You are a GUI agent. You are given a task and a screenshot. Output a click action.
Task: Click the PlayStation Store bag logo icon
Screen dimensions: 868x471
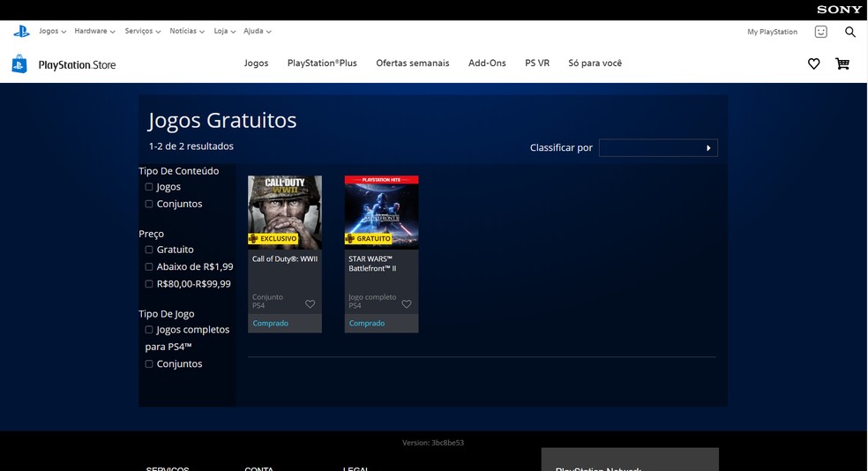coord(19,64)
